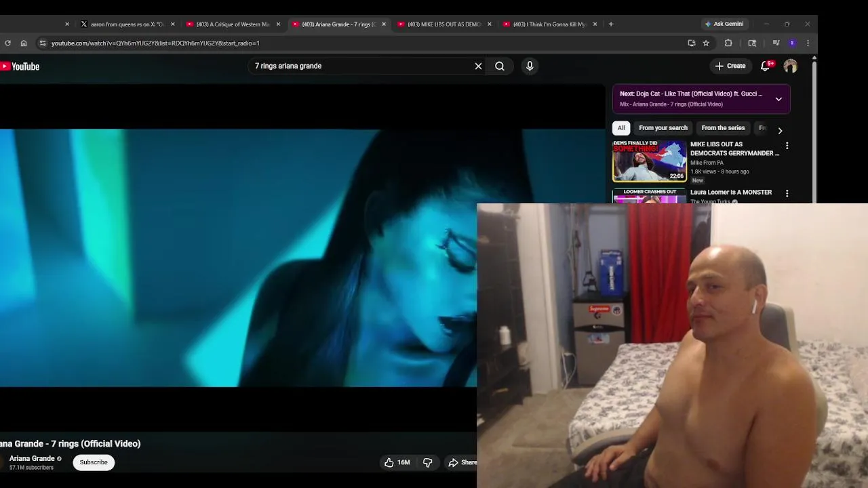Click Ask Gemini button
868x488 pixels.
click(724, 24)
